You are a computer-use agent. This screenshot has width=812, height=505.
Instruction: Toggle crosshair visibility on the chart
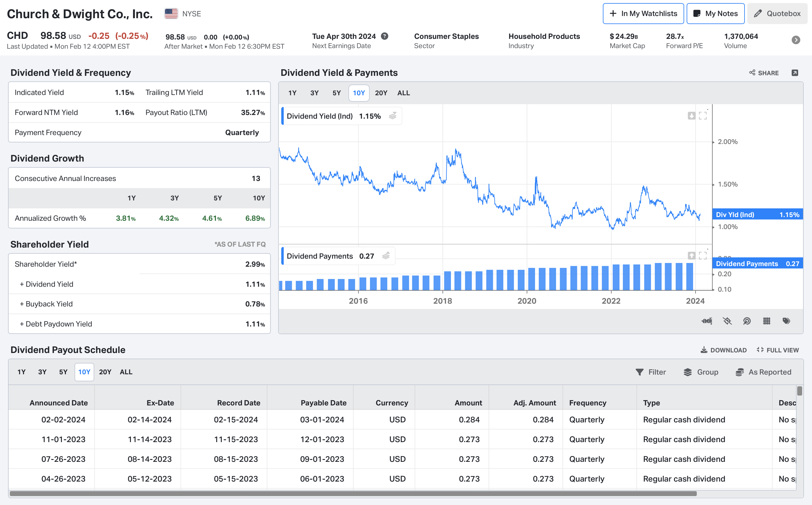[x=727, y=321]
